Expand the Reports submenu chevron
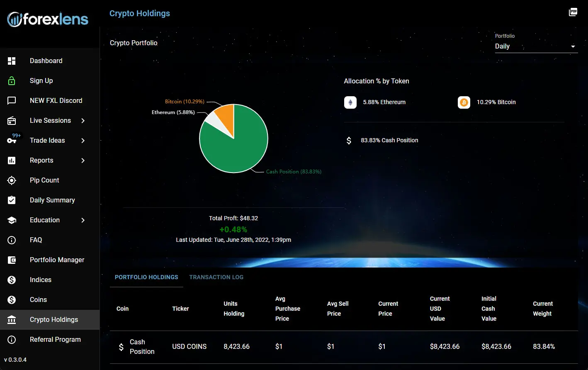This screenshot has width=588, height=370. [x=83, y=161]
